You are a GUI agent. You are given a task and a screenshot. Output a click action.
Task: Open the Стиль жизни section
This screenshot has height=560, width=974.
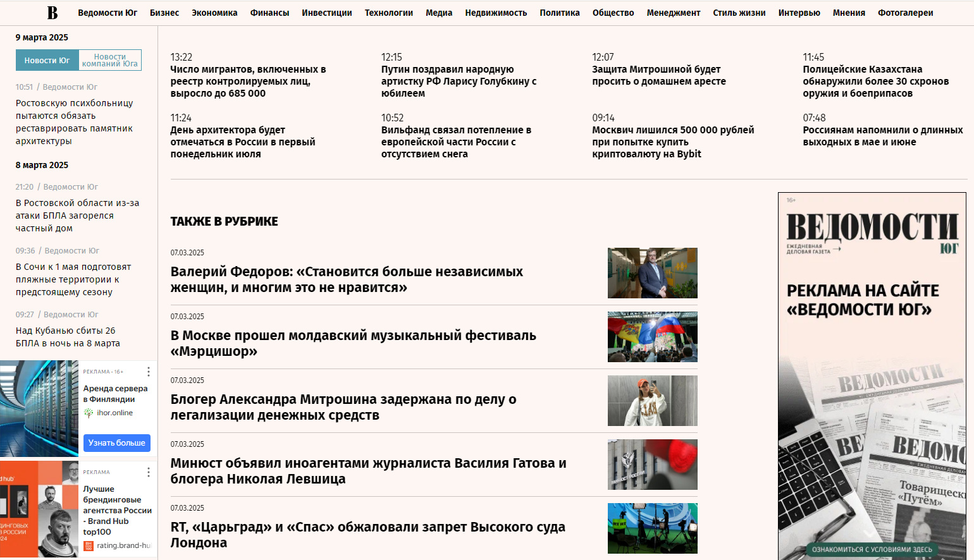click(x=739, y=13)
